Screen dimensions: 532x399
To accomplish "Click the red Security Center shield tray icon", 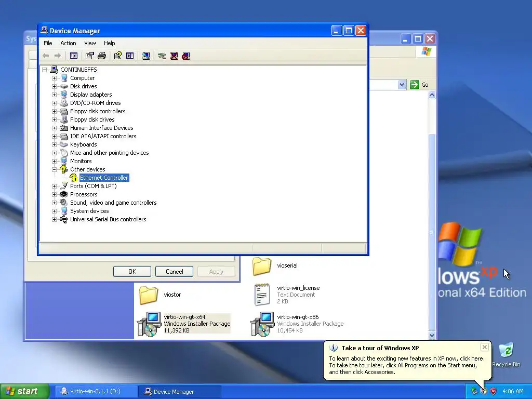I will coord(494,391).
